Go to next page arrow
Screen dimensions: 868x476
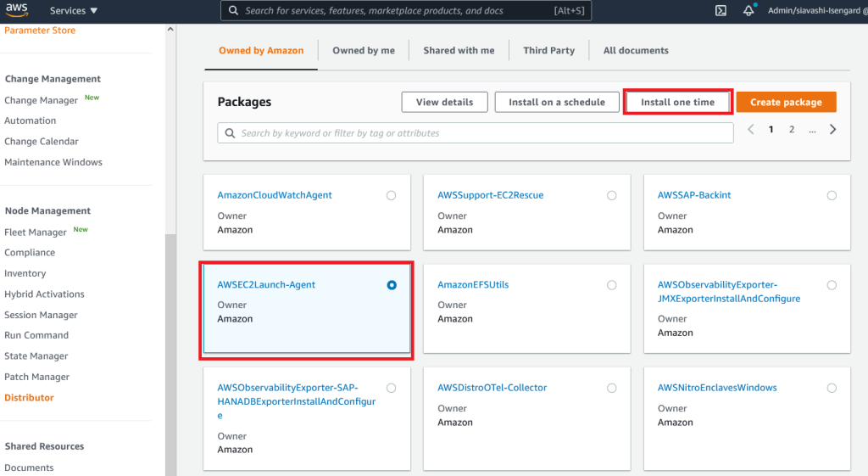(x=832, y=130)
